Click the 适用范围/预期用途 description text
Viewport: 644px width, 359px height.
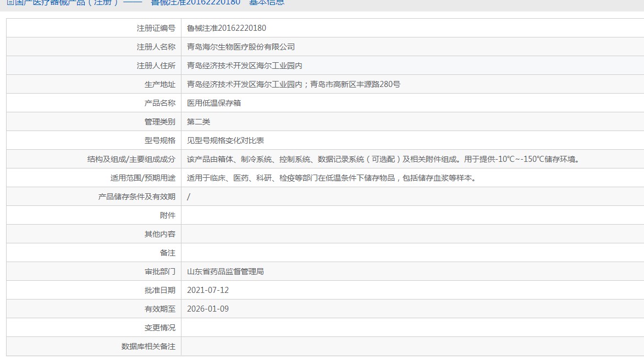(332, 178)
